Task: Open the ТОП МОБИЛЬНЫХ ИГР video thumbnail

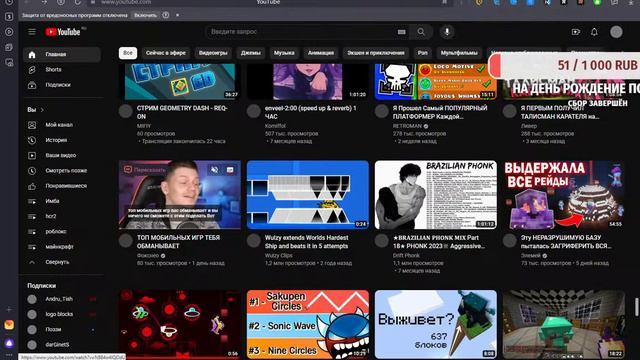Action: pyautogui.click(x=180, y=195)
